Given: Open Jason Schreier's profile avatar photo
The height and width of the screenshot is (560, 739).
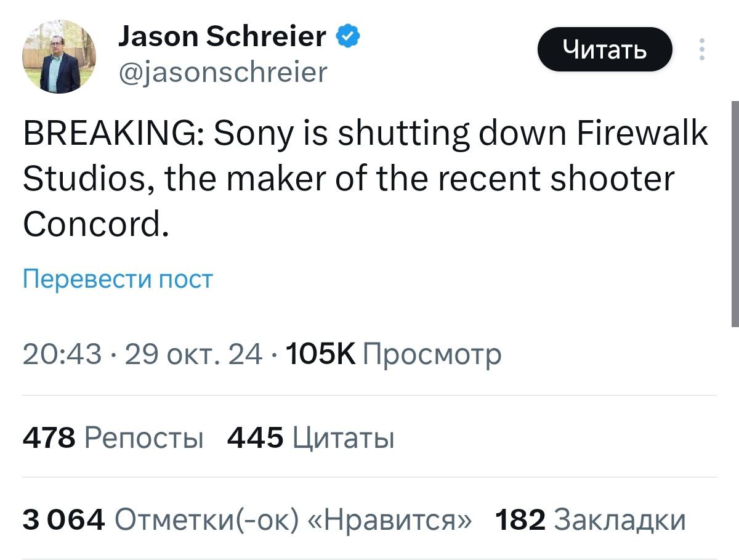Looking at the screenshot, I should (60, 57).
